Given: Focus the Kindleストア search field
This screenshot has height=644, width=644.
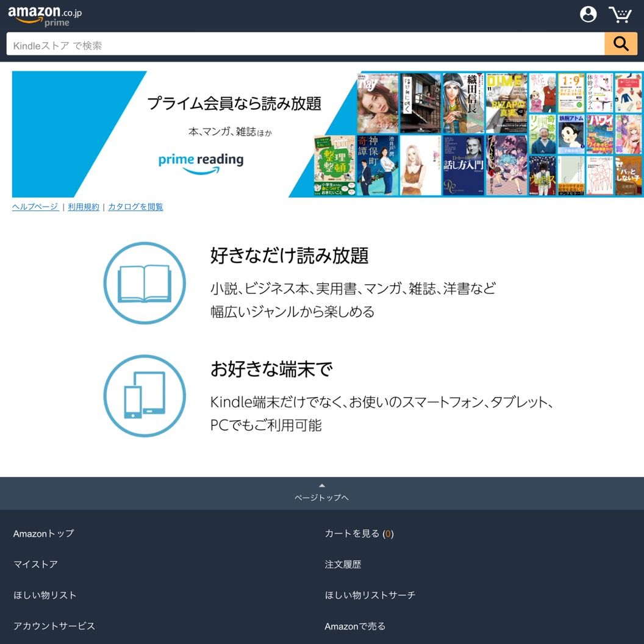Looking at the screenshot, I should 305,44.
